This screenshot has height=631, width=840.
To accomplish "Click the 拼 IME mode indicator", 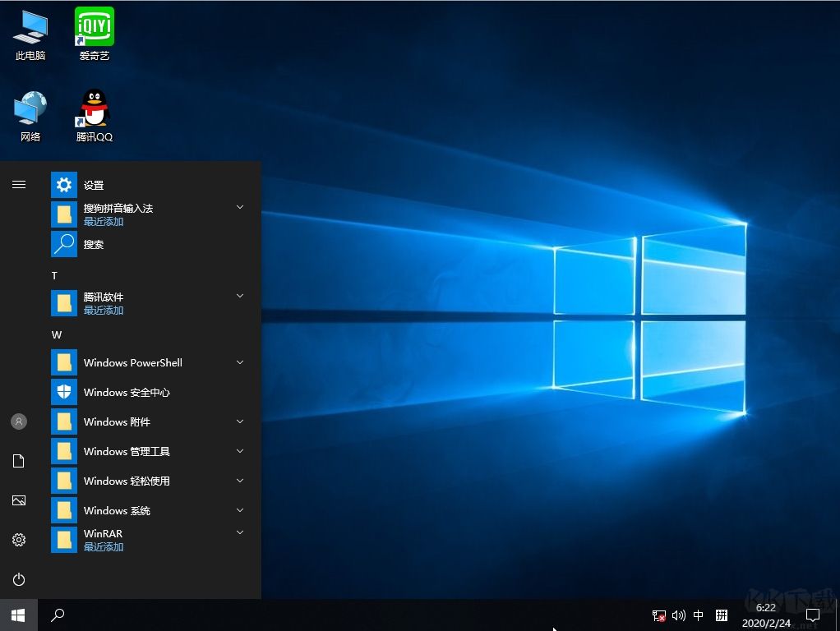I will tap(722, 615).
